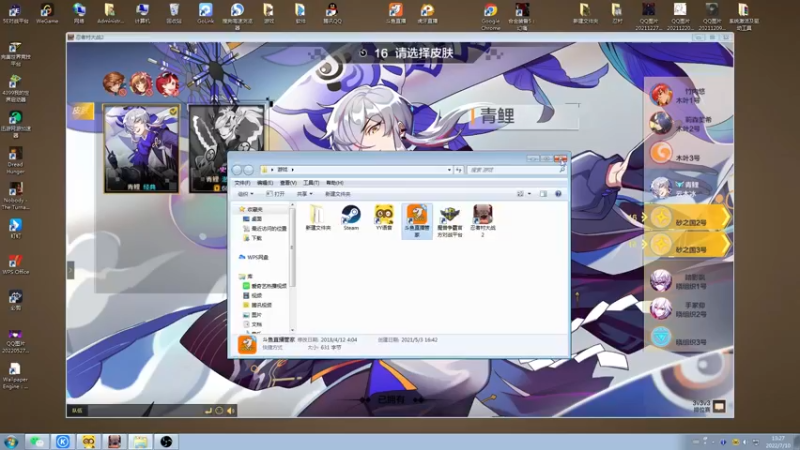Viewport: 800px width, 450px height.
Task: Open the address bar history dropdown arrow
Action: pos(449,170)
